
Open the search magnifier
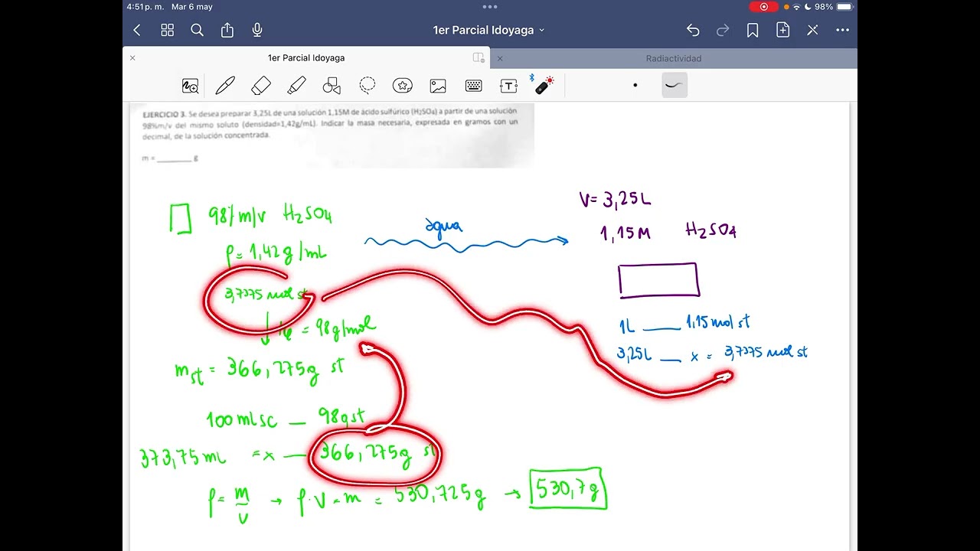(197, 30)
